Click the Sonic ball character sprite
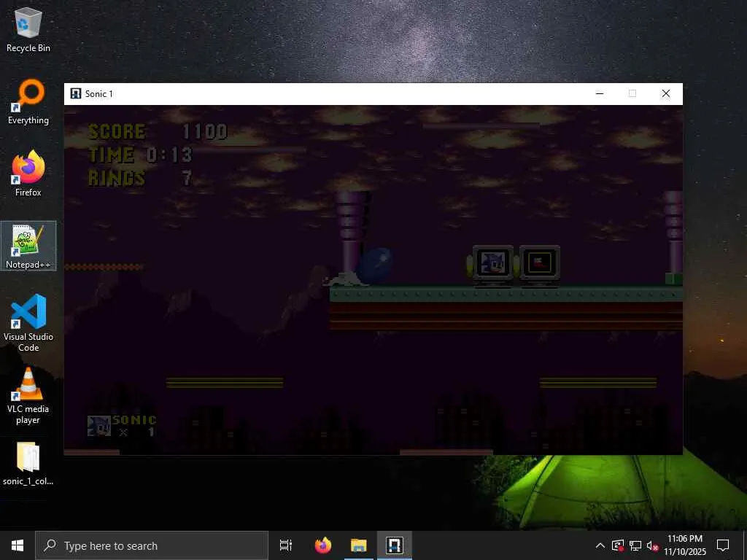 pyautogui.click(x=375, y=265)
